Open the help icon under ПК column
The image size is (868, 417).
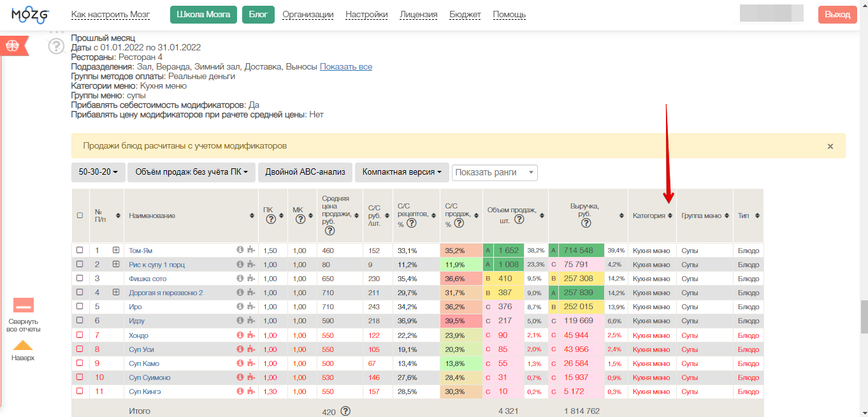pos(270,219)
